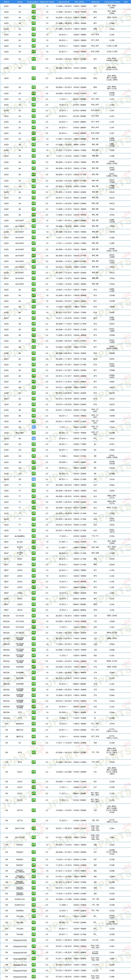131x980 pixels.
Task: Click fuel icon in VW GOLF CJXB row
Action: click(34, 793)
